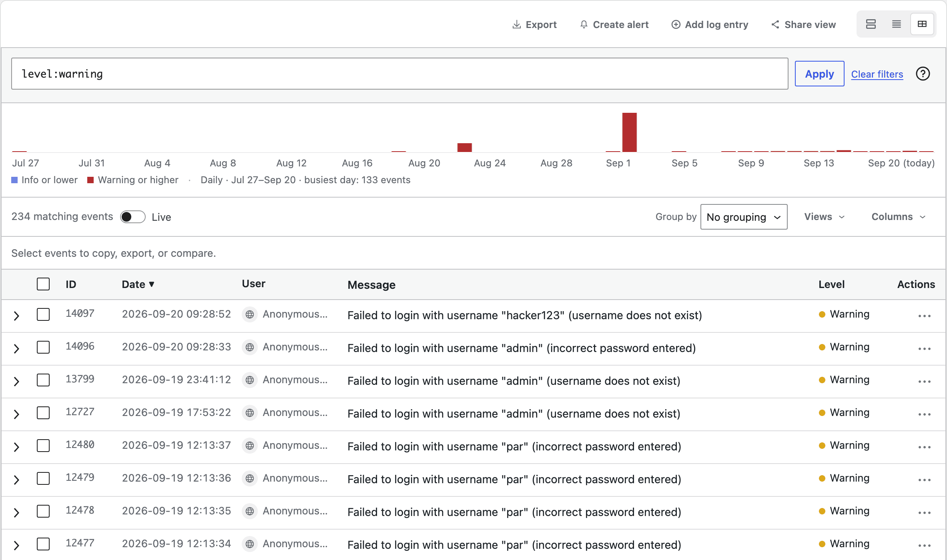Open actions menu for event 14097
Viewport: 947px width, 560px height.
tap(924, 316)
